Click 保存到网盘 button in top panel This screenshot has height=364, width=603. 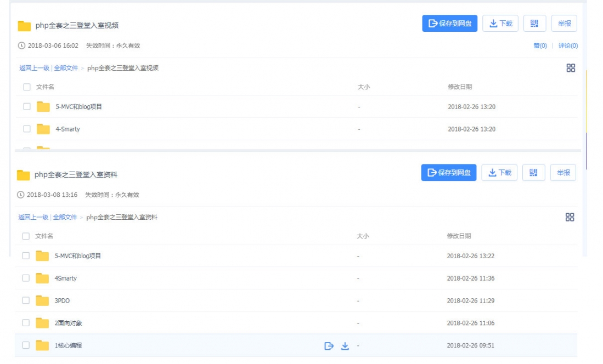[450, 24]
